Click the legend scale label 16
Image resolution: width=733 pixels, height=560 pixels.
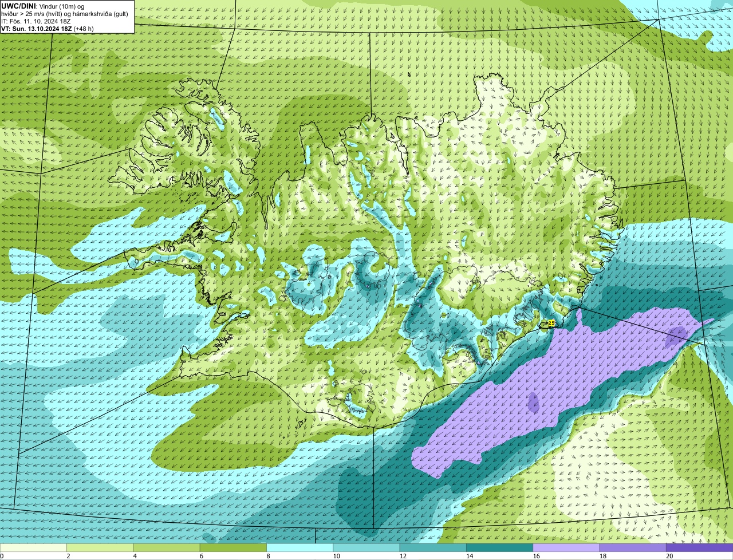(x=536, y=556)
